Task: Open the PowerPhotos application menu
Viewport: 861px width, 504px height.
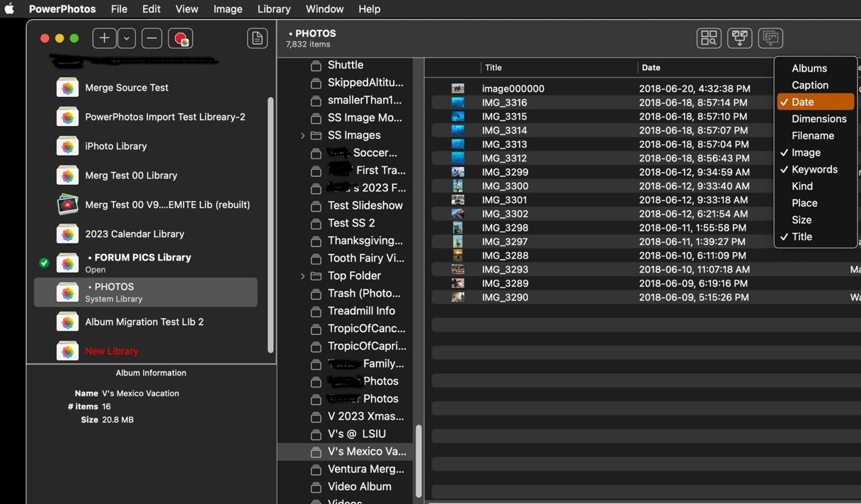Action: click(x=62, y=9)
